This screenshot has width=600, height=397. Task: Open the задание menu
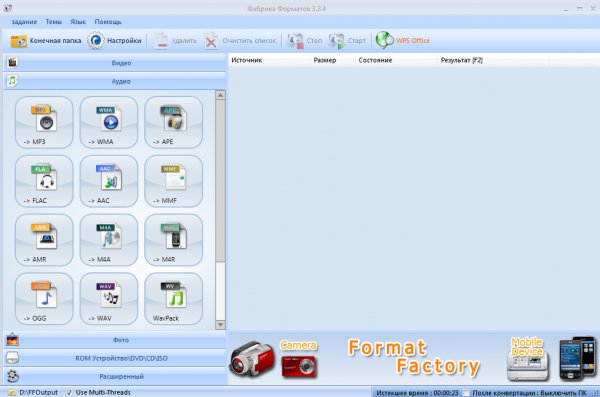[24, 22]
